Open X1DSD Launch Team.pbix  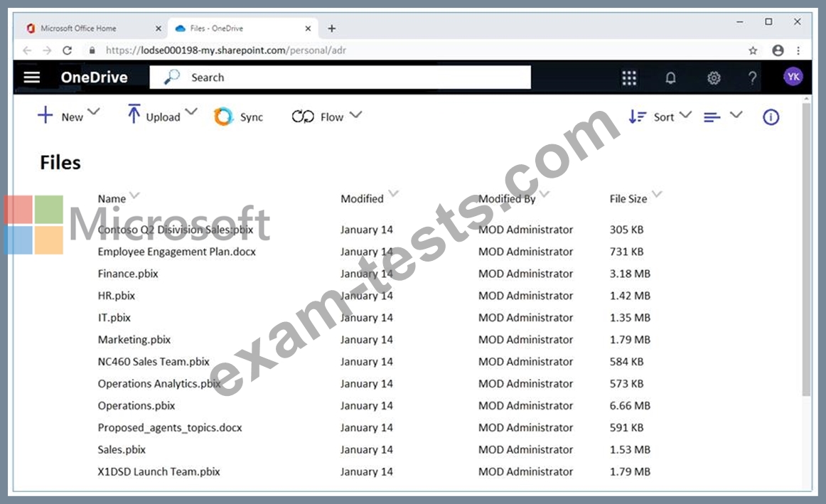click(x=159, y=472)
